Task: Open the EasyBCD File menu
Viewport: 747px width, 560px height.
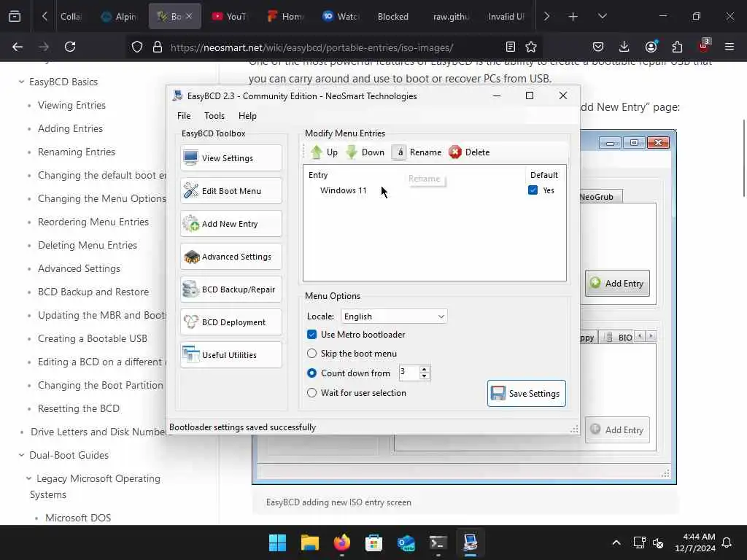Action: [184, 116]
